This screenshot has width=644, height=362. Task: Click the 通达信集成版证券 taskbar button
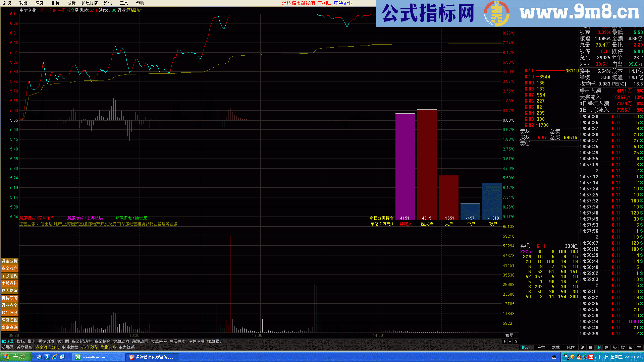click(x=152, y=357)
